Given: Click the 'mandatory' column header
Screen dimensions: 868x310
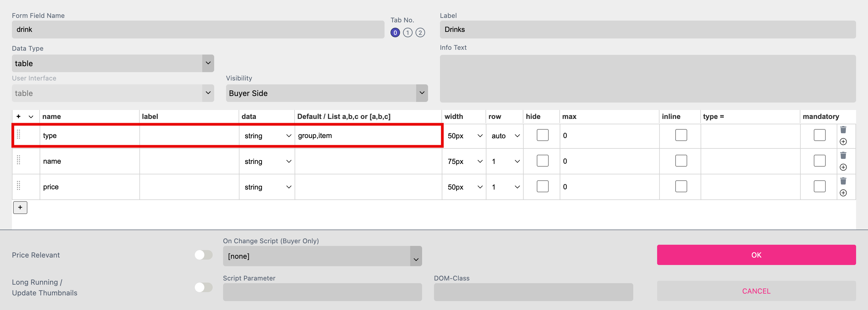Looking at the screenshot, I should pos(821,116).
